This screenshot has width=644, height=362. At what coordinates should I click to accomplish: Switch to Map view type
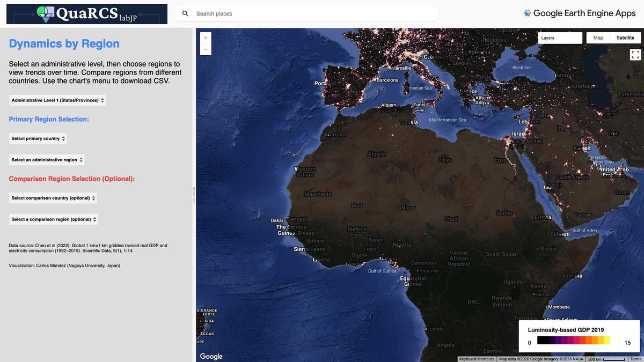coord(598,38)
